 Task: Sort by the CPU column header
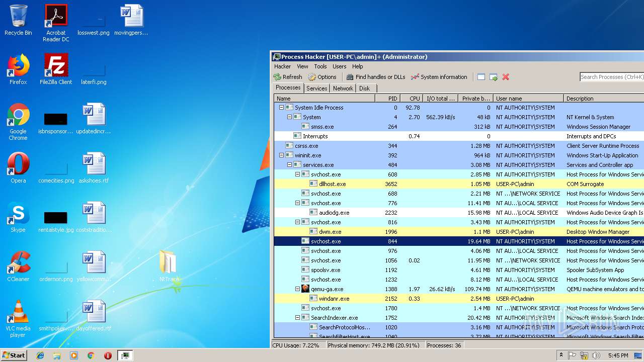pyautogui.click(x=411, y=99)
